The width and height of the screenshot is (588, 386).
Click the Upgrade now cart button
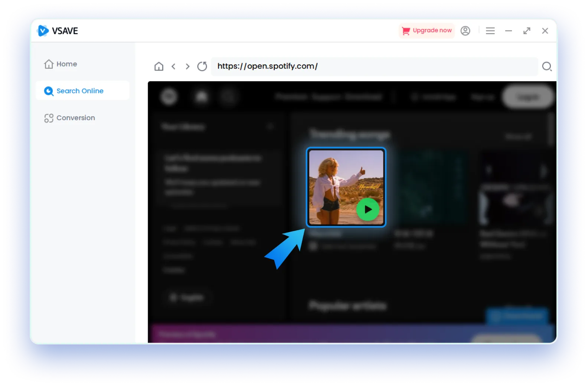(x=427, y=31)
